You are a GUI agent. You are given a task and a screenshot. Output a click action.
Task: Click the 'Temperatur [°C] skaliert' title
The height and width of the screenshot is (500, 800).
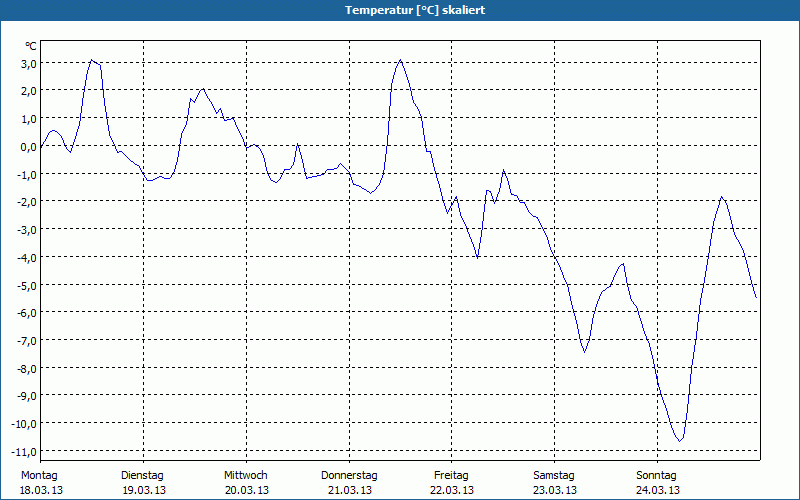(415, 10)
